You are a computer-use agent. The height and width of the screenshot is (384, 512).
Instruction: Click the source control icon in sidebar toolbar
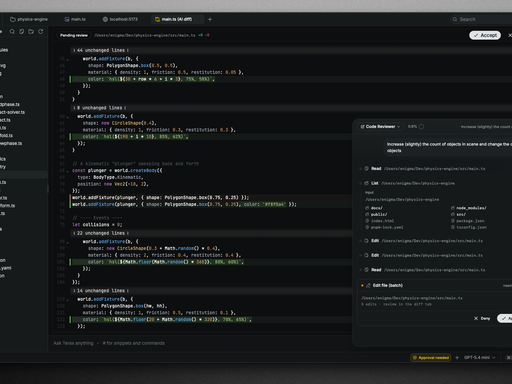[22, 32]
